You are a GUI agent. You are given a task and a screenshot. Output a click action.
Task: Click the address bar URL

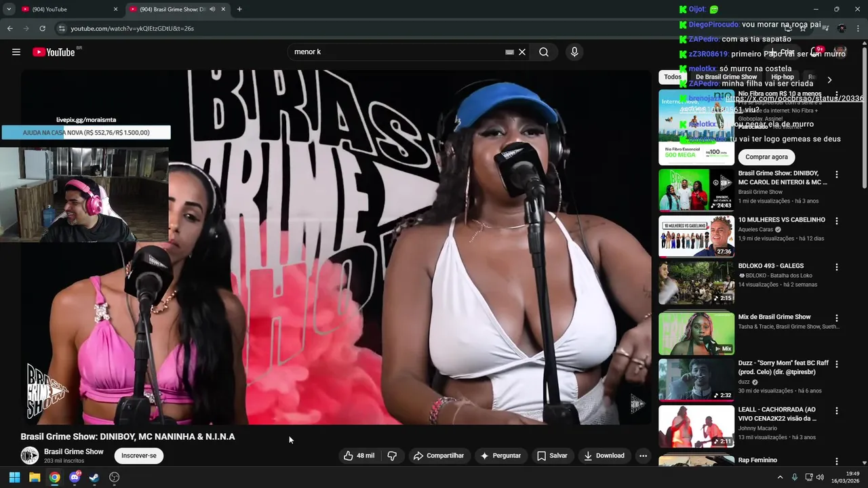(132, 28)
